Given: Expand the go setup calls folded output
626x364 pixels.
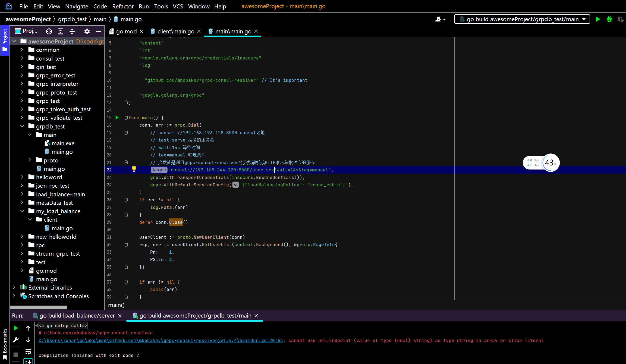Looking at the screenshot, I should click(36, 325).
